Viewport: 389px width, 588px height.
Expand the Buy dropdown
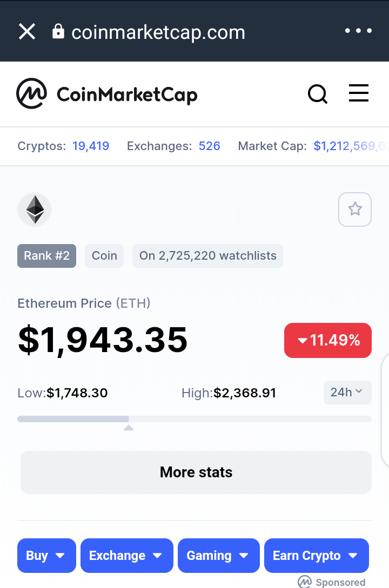point(46,556)
